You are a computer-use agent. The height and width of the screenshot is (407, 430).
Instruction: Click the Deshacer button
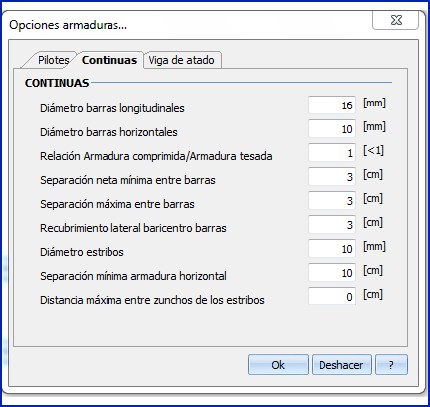tap(341, 365)
